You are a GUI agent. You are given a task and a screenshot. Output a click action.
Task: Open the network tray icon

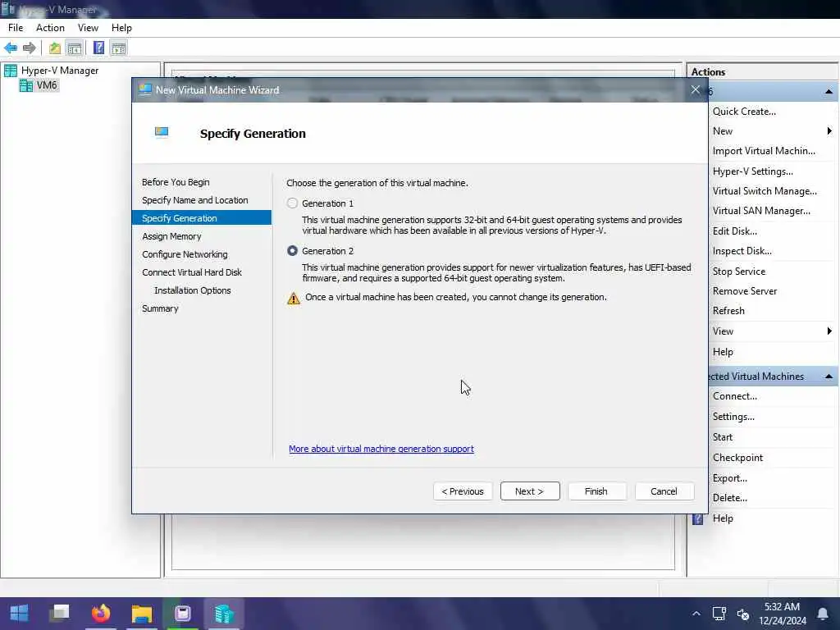(719, 614)
